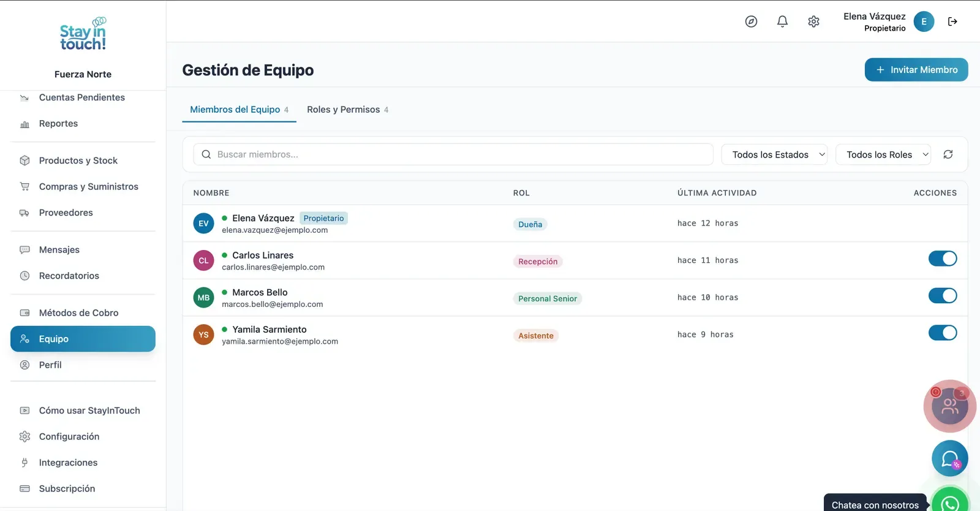Screen dimensions: 980x511
Task: Open Integraciones section
Action: [83, 463]
